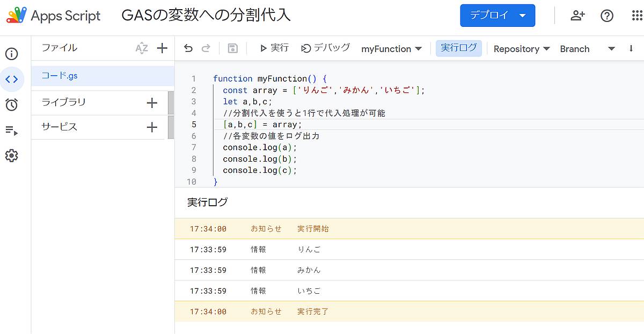Screen dimensions: 644x334
Task: Add a library with ライブラリ plus
Action: click(x=152, y=103)
